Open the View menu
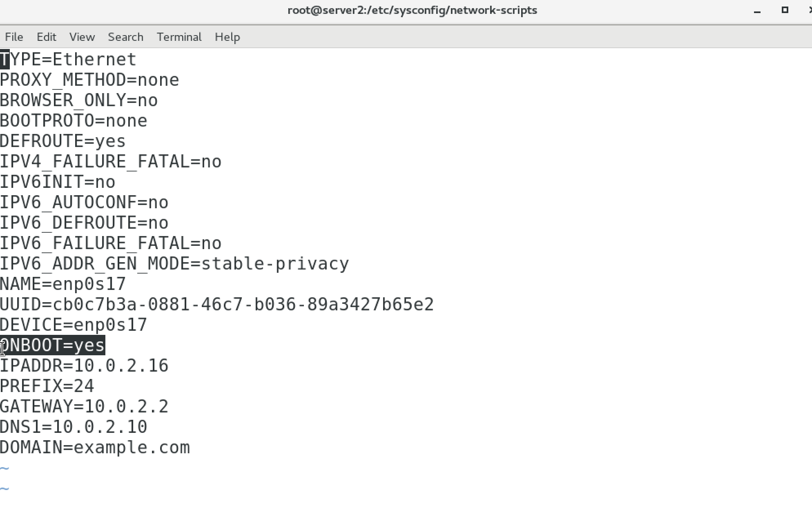The image size is (812, 508). [x=82, y=37]
